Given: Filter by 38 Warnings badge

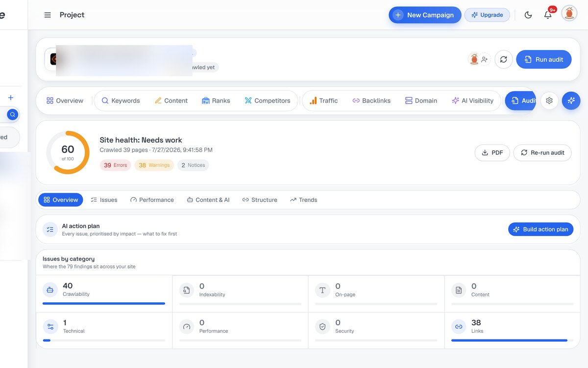Looking at the screenshot, I should (x=154, y=165).
